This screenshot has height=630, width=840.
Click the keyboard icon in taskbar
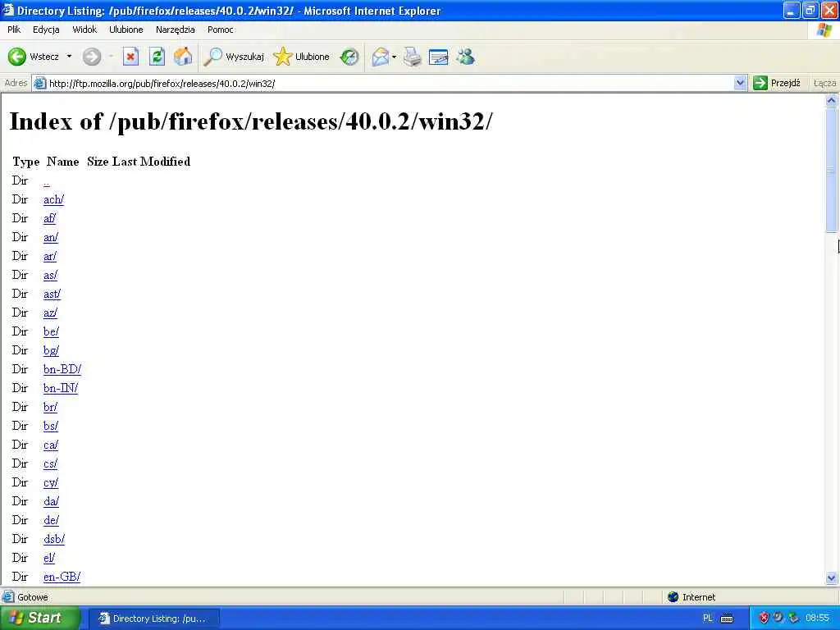[x=727, y=619]
